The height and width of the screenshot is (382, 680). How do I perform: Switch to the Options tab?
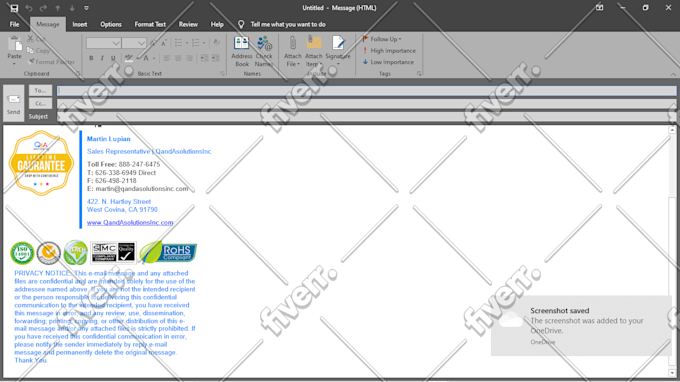click(111, 24)
